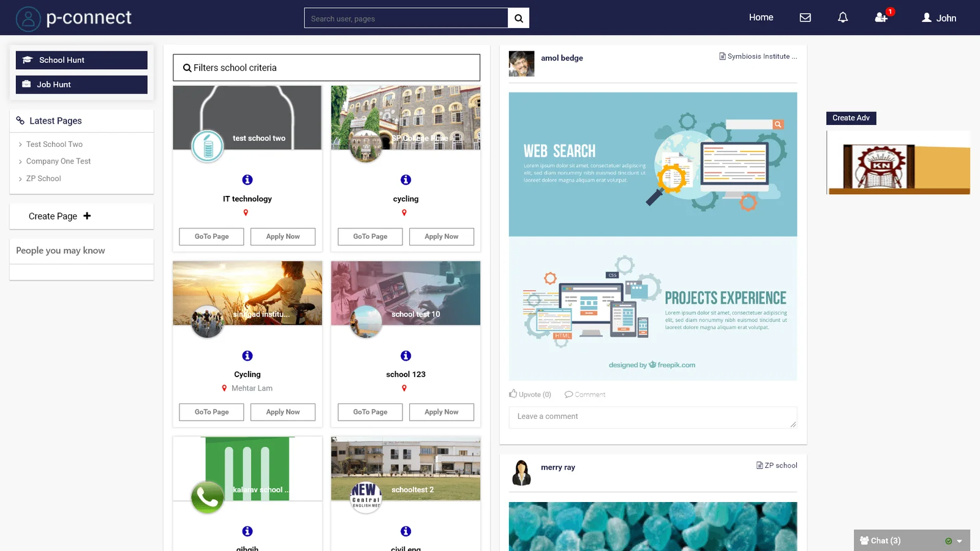Viewport: 980px width, 551px height.
Task: Open the Projects Experience post image
Action: click(x=653, y=309)
